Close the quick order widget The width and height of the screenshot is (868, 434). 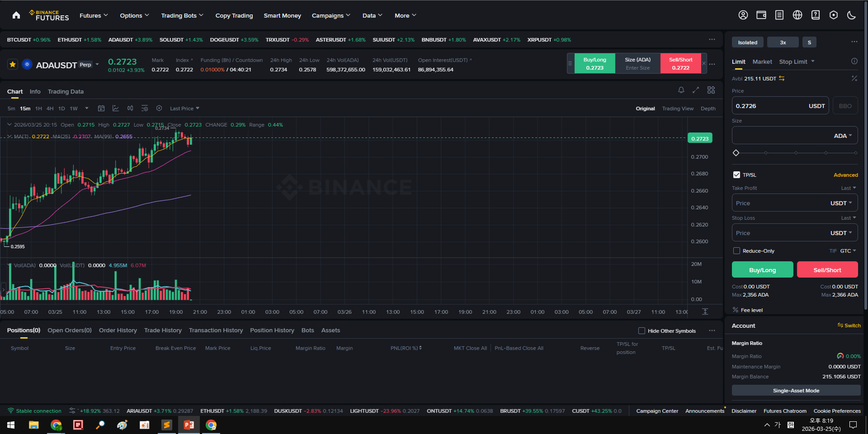[704, 63]
